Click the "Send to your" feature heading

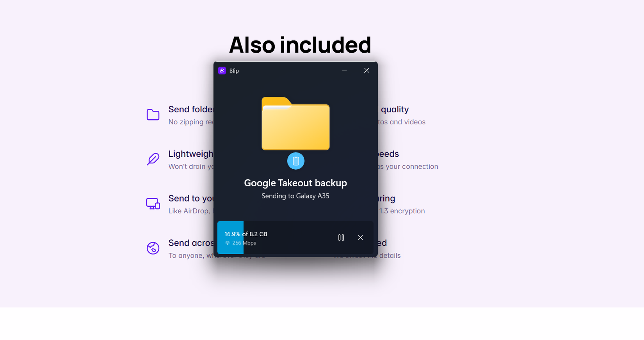tap(191, 198)
